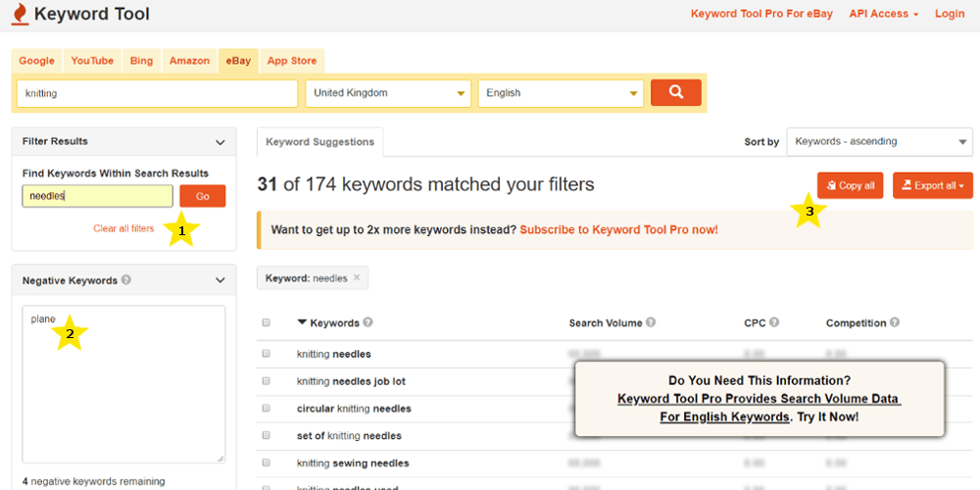This screenshot has height=490, width=980.
Task: Click the 'knitting needles' keyword text
Action: tap(334, 355)
